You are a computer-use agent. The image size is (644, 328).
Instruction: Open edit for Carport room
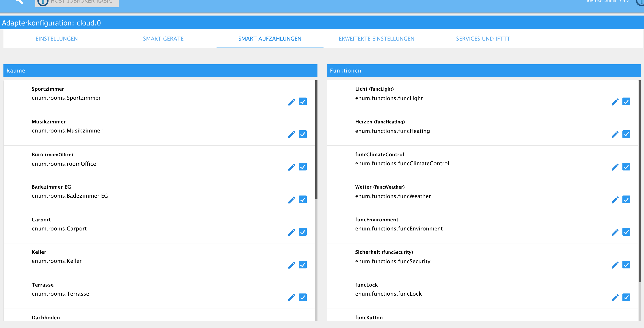tap(292, 232)
